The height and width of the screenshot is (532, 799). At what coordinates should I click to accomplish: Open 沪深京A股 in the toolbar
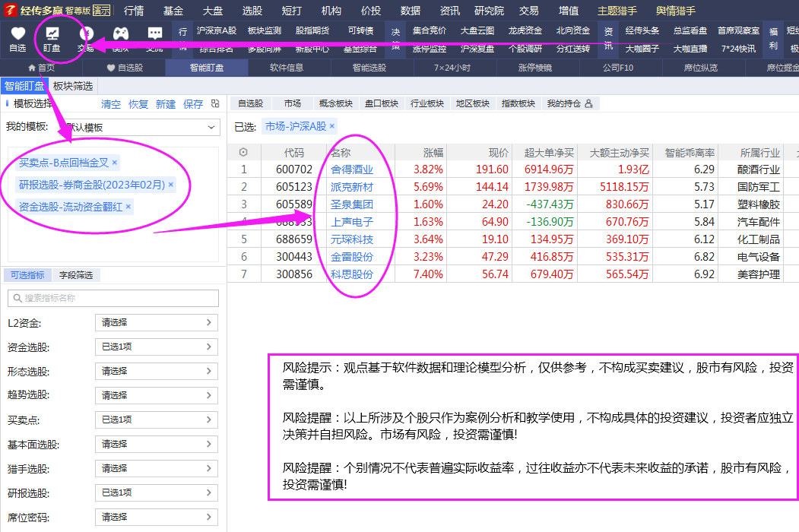tap(217, 30)
